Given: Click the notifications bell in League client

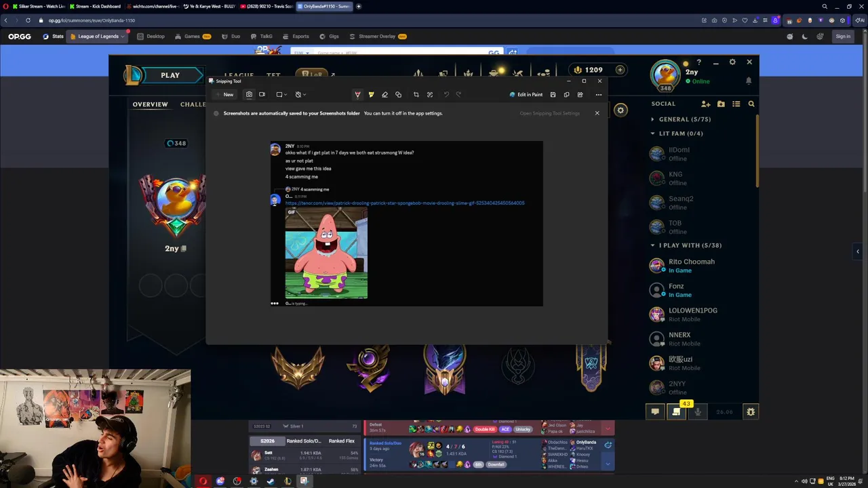Looking at the screenshot, I should tap(749, 81).
